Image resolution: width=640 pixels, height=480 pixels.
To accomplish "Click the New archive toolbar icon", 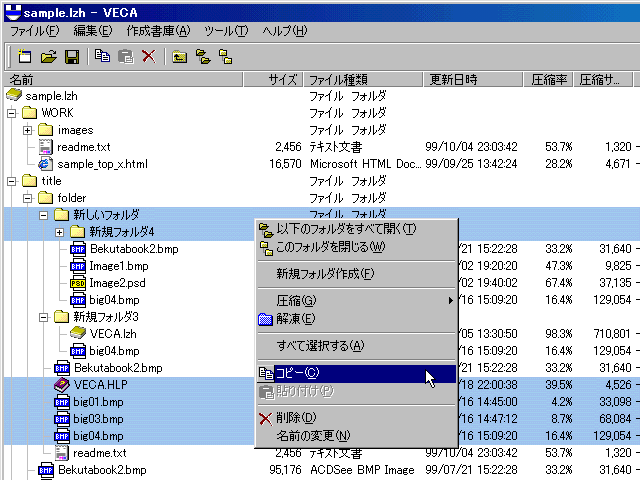I will coord(24,56).
